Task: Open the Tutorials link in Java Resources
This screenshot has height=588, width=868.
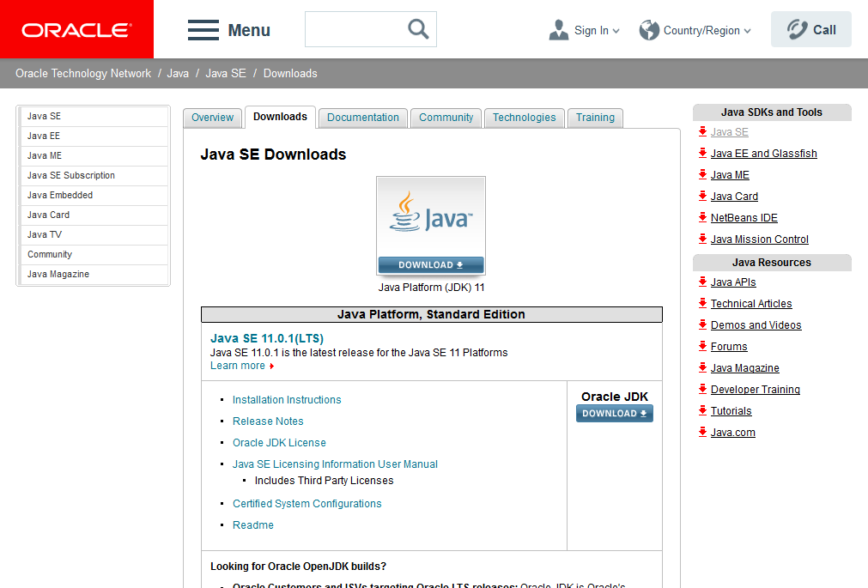Action: (x=731, y=410)
